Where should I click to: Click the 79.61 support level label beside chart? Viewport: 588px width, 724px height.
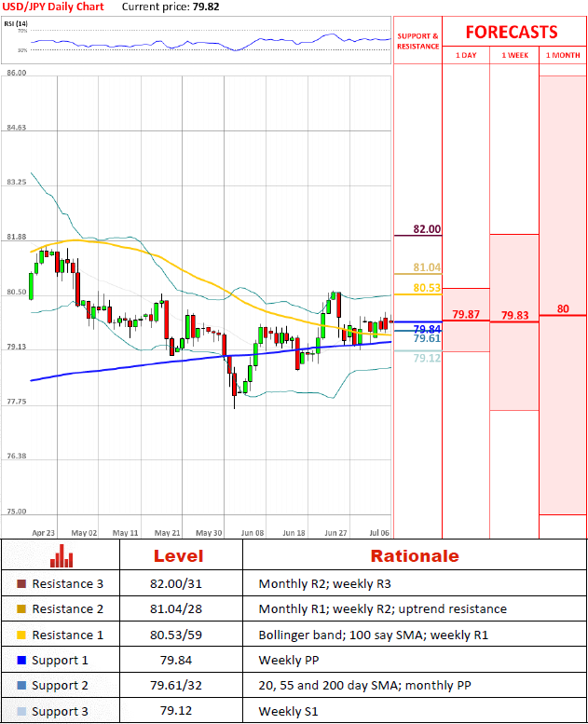click(427, 338)
